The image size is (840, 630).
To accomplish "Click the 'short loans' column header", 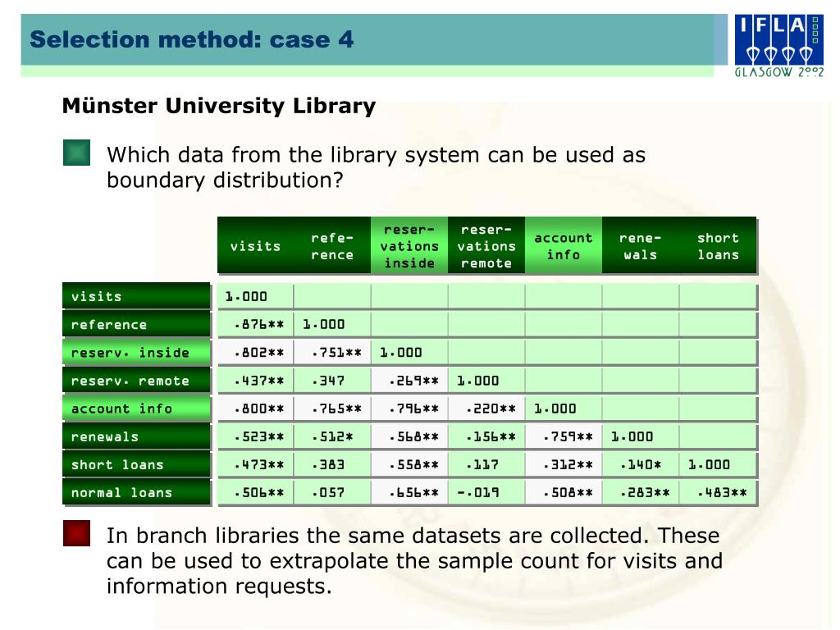I will tap(718, 246).
